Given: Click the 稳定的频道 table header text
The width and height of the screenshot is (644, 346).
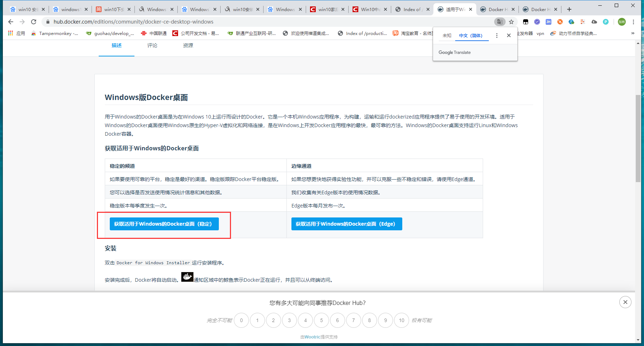Looking at the screenshot, I should [122, 166].
